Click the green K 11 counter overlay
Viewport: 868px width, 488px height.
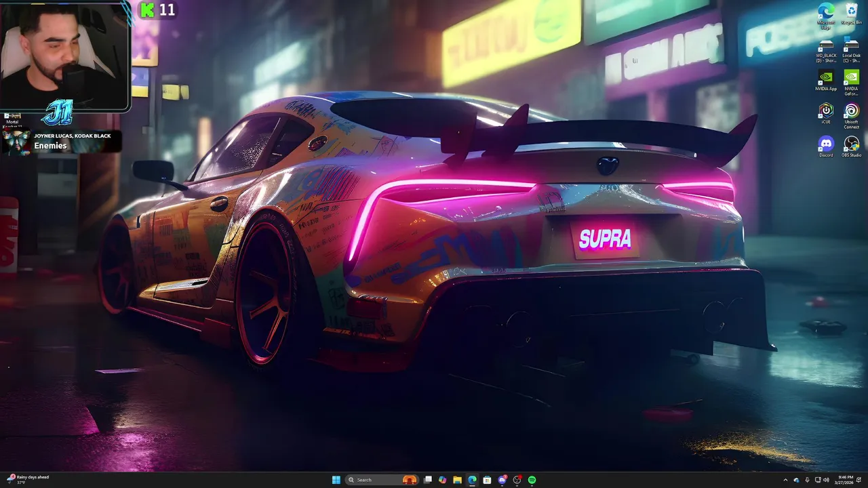point(157,9)
